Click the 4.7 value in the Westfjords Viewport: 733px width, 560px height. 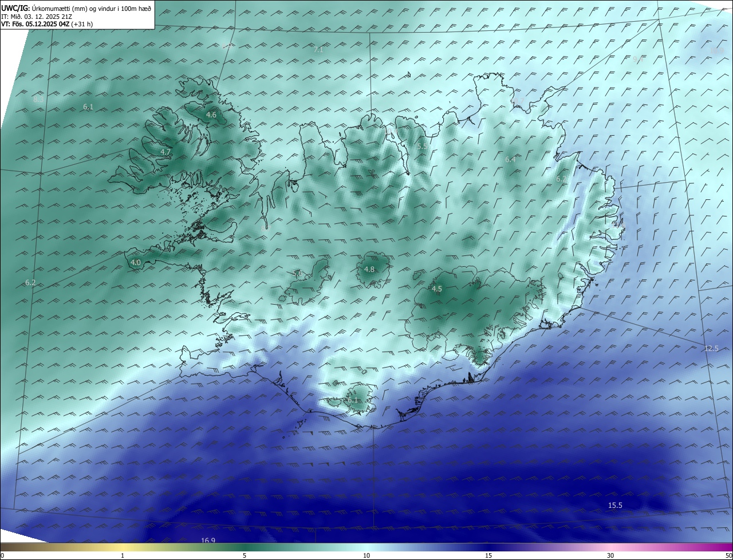click(165, 152)
